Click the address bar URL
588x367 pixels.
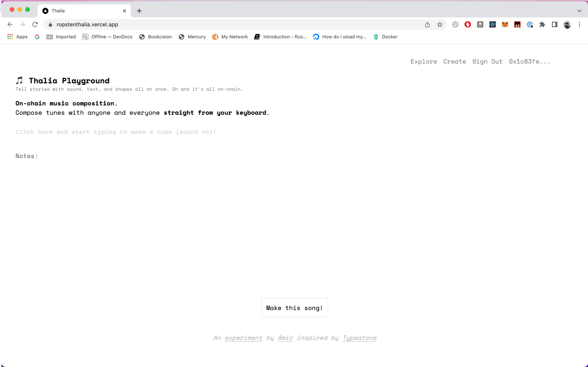(x=87, y=24)
